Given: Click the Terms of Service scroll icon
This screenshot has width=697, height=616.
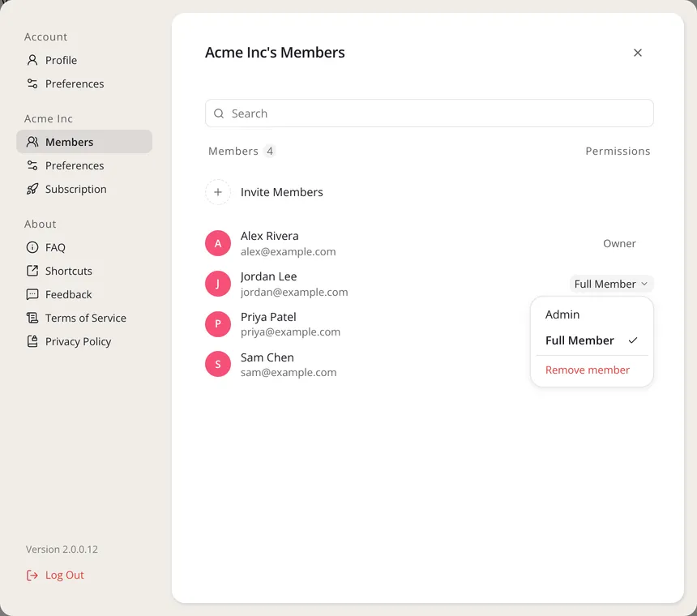Looking at the screenshot, I should [x=32, y=318].
